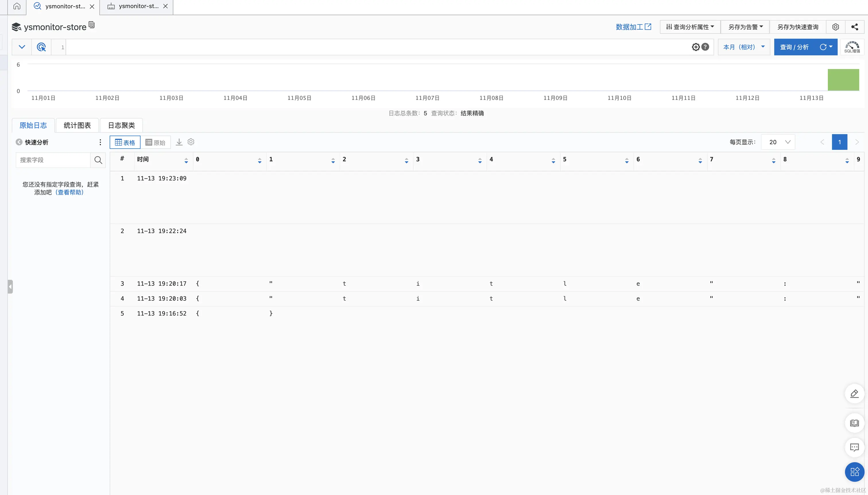Click the search field magnifier icon

(98, 160)
